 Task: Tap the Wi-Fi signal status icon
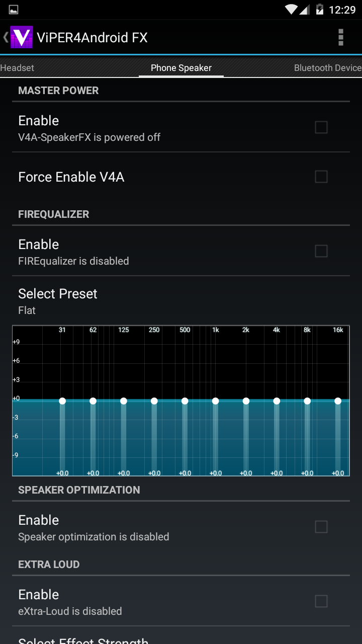(x=291, y=10)
